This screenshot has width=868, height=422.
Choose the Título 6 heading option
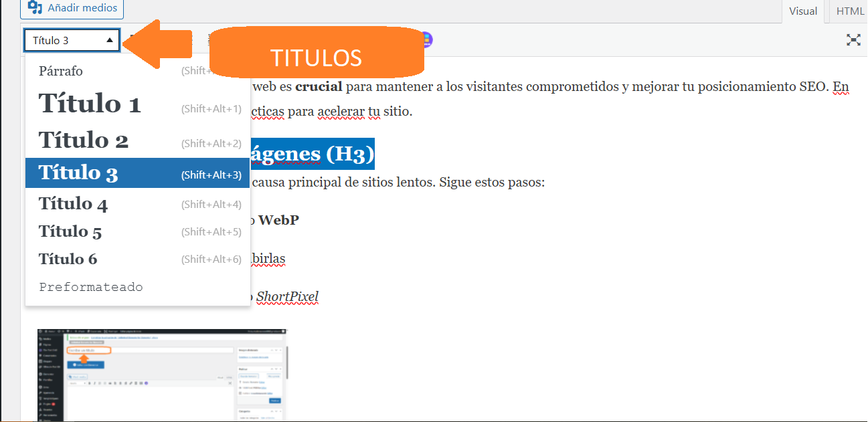point(68,259)
